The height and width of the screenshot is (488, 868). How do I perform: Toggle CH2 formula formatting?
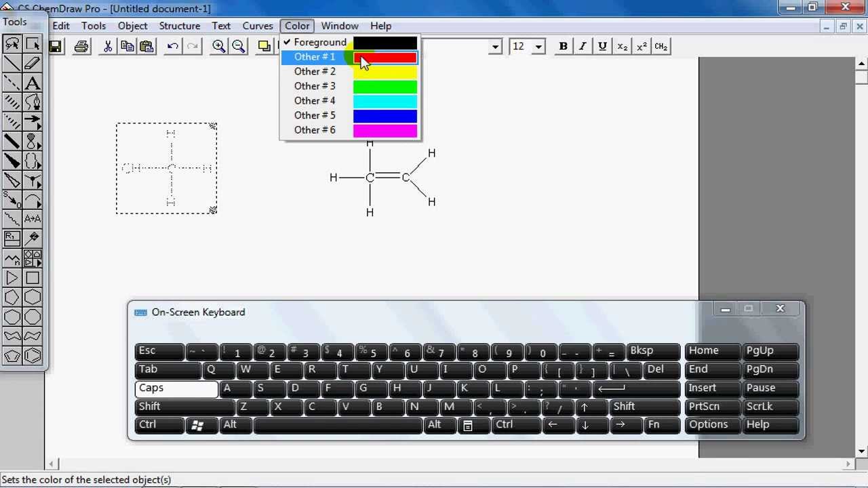[x=661, y=46]
